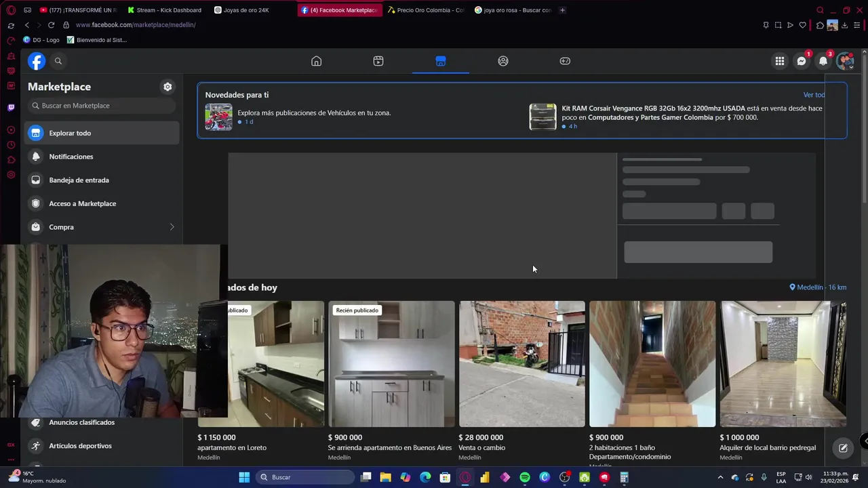Screen dimensions: 868x488
Task: Click the Medellín location pin filter
Action: pos(818,287)
